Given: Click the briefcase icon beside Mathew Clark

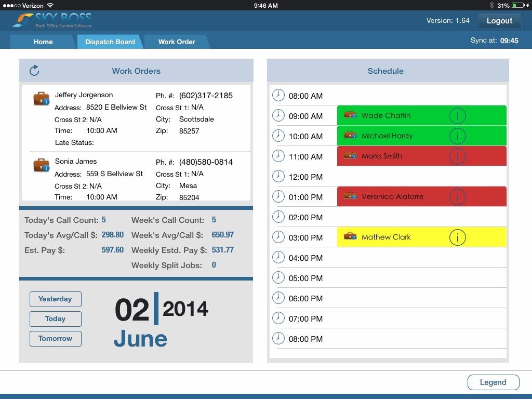Looking at the screenshot, I should click(350, 236).
